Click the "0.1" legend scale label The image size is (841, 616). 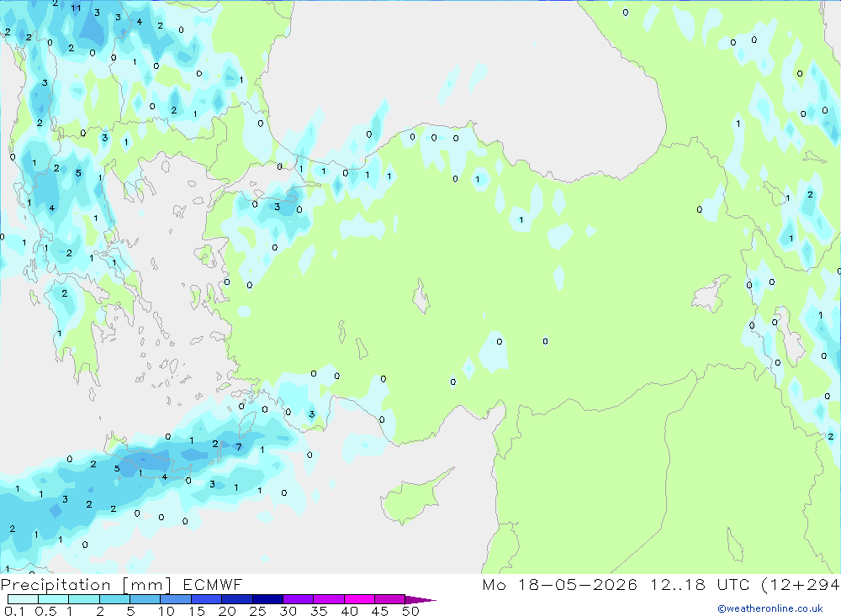pos(14,611)
